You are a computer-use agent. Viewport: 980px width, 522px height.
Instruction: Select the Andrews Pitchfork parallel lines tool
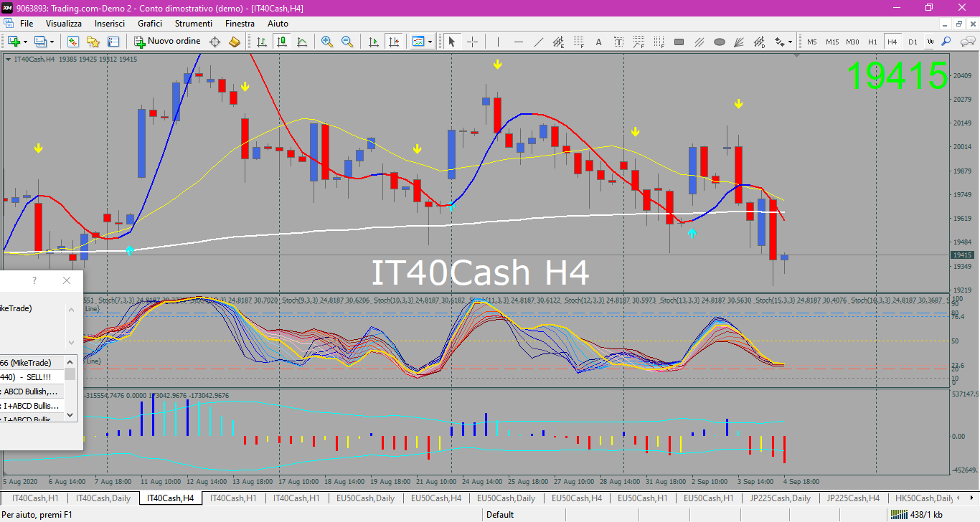click(699, 42)
